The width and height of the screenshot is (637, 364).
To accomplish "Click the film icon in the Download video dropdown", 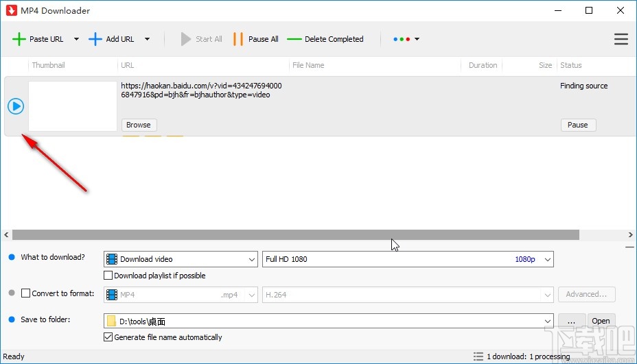I will 112,259.
